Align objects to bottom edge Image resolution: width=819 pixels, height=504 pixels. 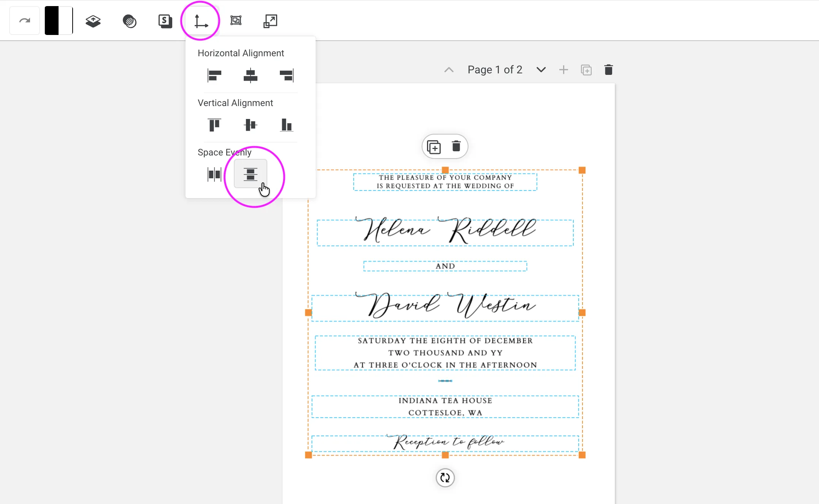[x=286, y=125]
